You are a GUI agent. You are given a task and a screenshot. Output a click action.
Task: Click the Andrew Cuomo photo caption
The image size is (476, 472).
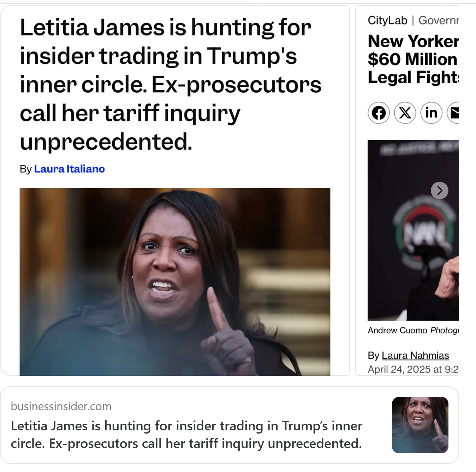tap(413, 330)
